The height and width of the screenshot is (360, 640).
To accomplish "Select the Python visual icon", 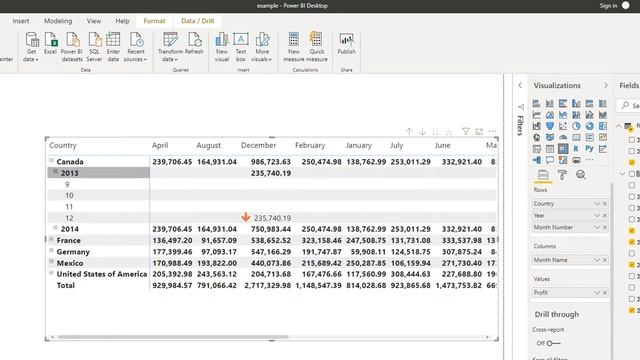I will pos(589,149).
